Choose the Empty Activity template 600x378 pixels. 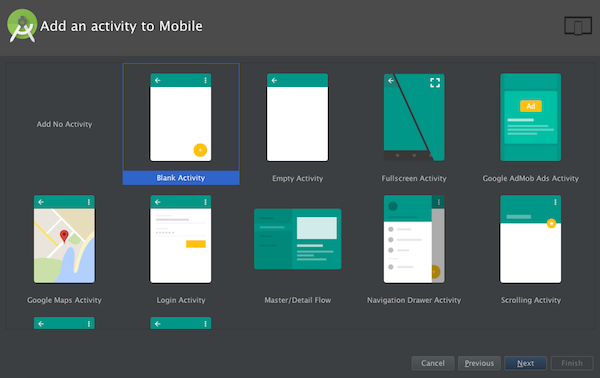[x=297, y=117]
